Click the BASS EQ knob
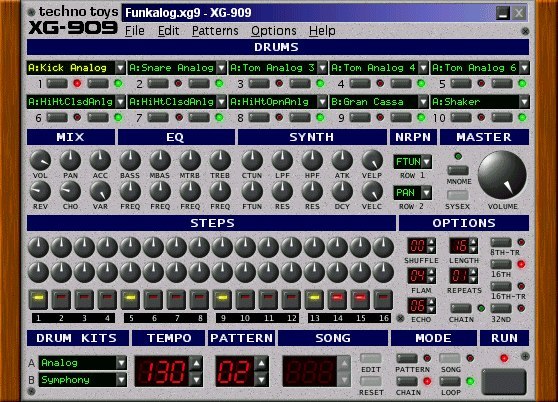Screen dimensions: 558x402 point(130,160)
